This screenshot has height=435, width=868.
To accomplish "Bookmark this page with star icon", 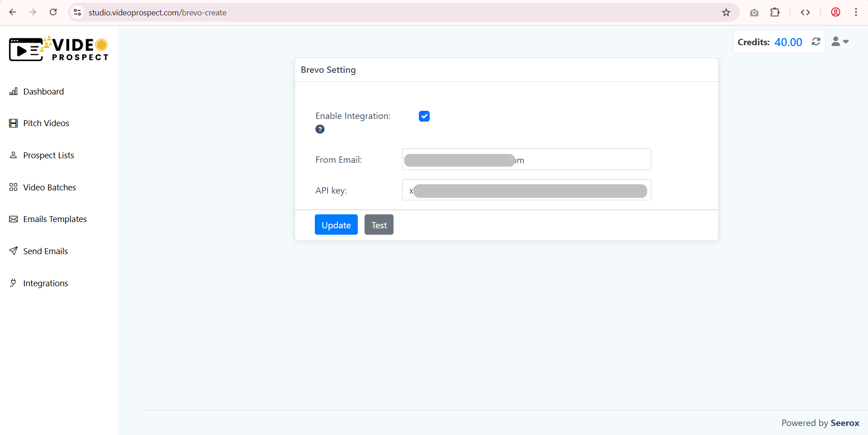I will 726,13.
